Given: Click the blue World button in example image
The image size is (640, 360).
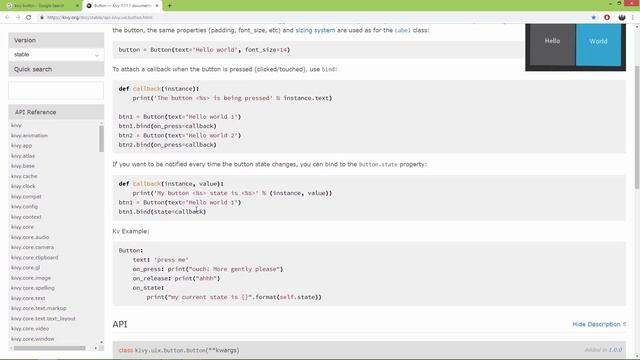Looking at the screenshot, I should point(598,44).
